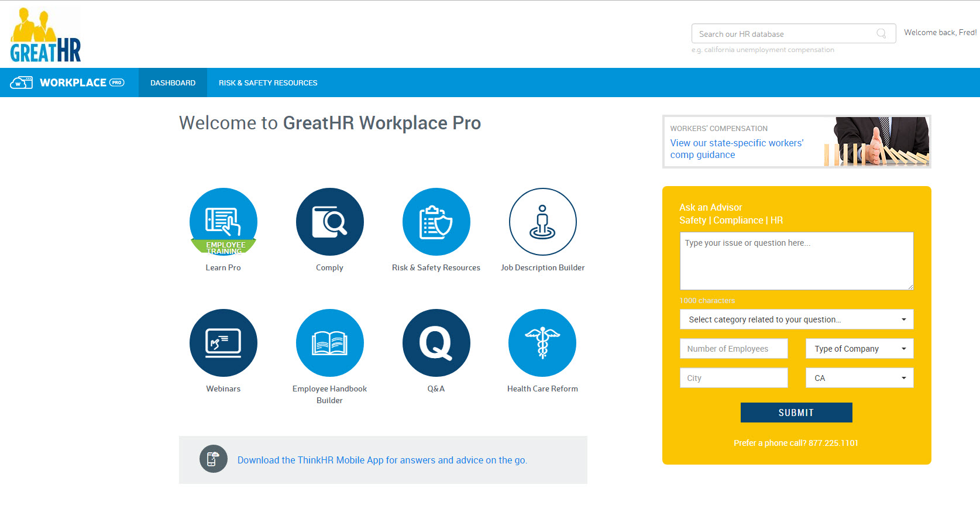Focus the Number of Employees field
Viewport: 980px width, 512px height.
734,349
